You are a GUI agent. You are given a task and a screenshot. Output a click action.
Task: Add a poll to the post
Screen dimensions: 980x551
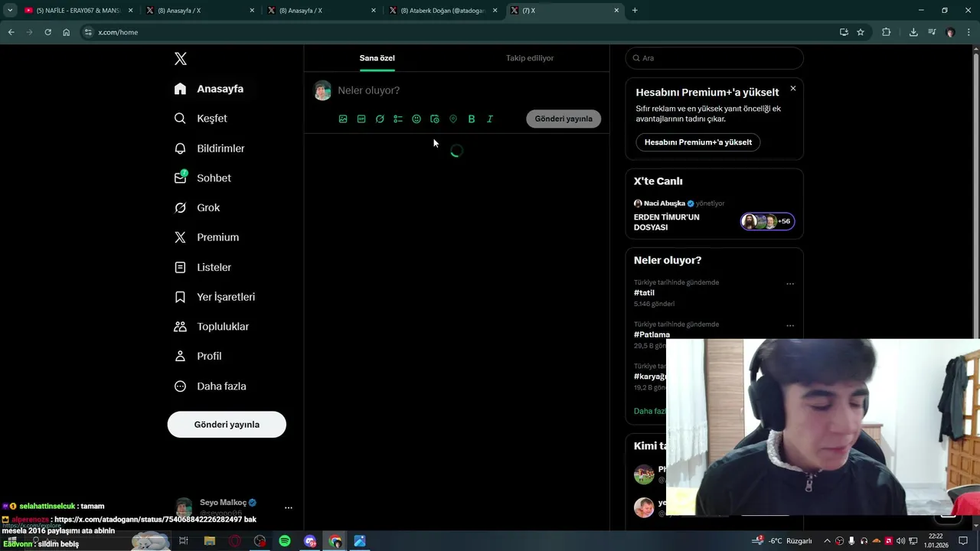398,119
